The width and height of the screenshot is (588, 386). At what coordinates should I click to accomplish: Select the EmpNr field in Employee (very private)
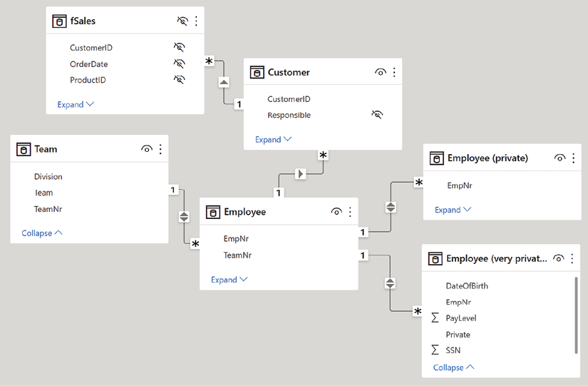tap(458, 303)
